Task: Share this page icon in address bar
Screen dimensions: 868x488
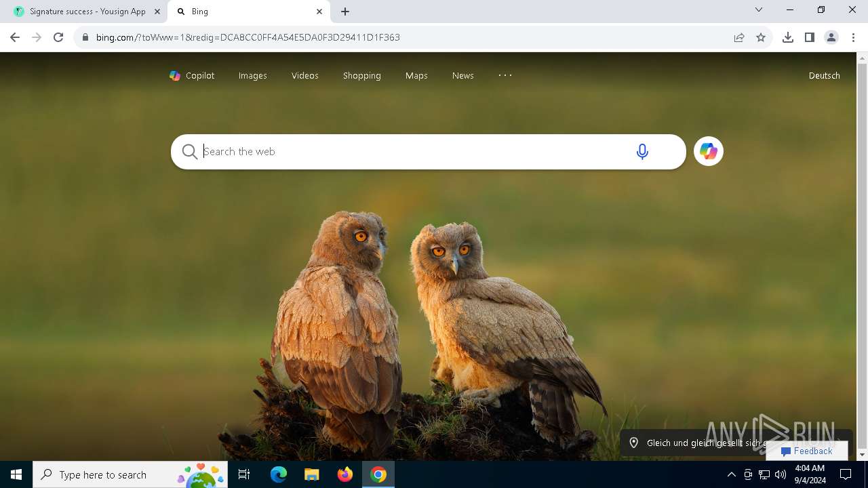Action: [739, 37]
